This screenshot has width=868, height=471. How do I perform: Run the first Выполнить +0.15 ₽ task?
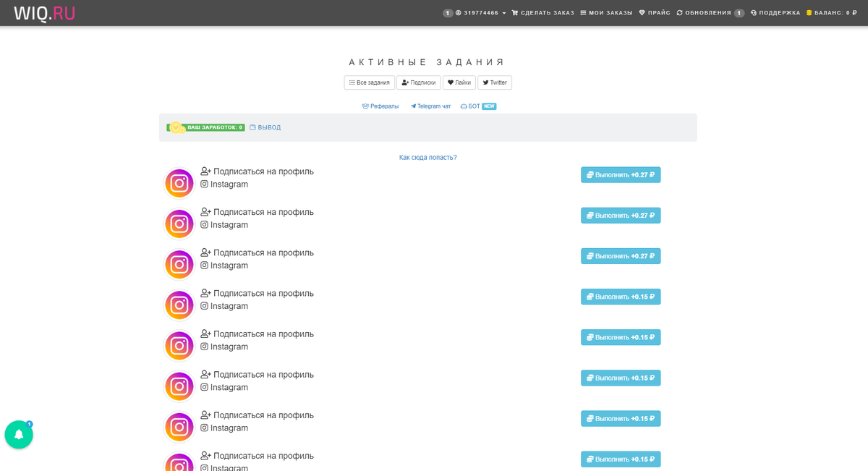[621, 297]
